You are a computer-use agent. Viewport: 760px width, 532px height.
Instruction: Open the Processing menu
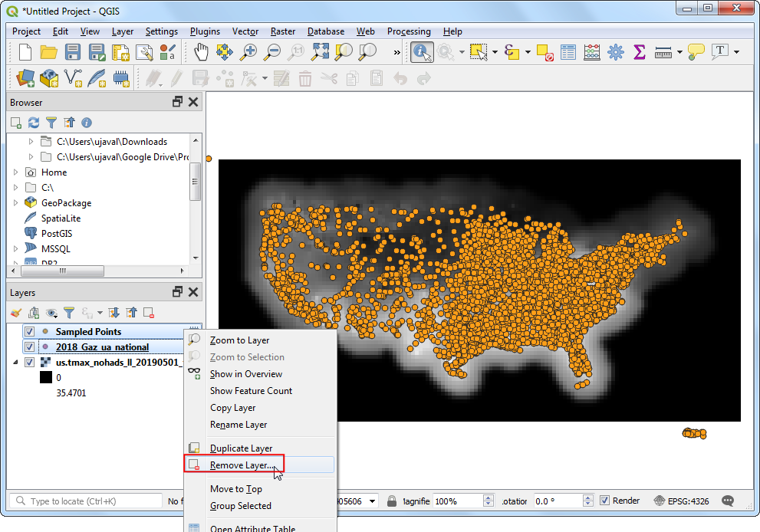point(409,31)
